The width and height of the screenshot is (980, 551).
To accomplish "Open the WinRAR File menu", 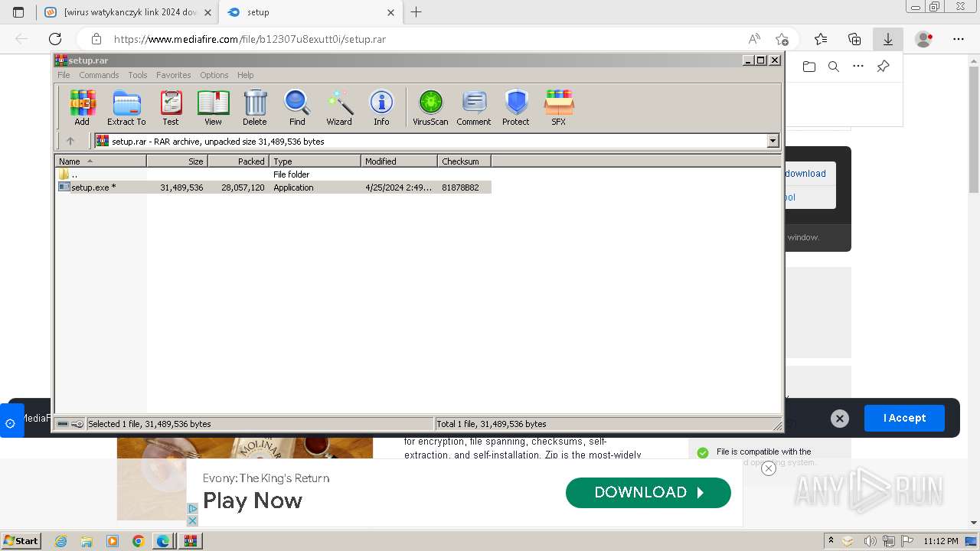I will point(64,75).
